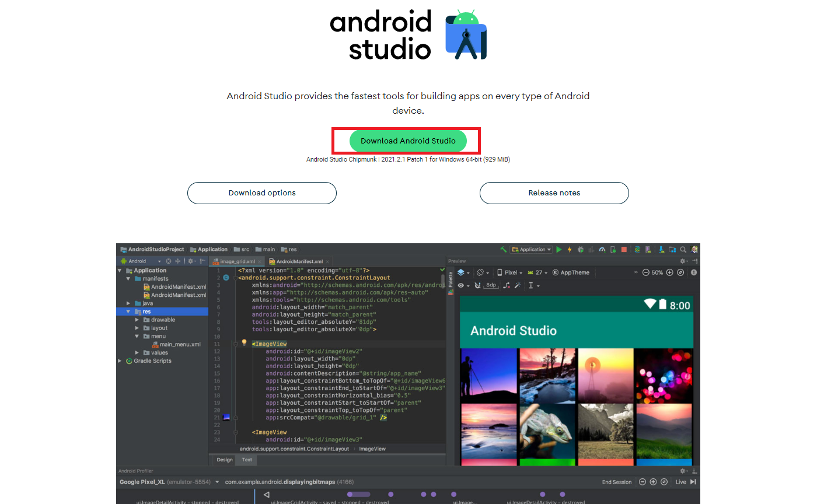Viewport: 817px width, 504px height.
Task: Select the res folder row
Action: [162, 311]
